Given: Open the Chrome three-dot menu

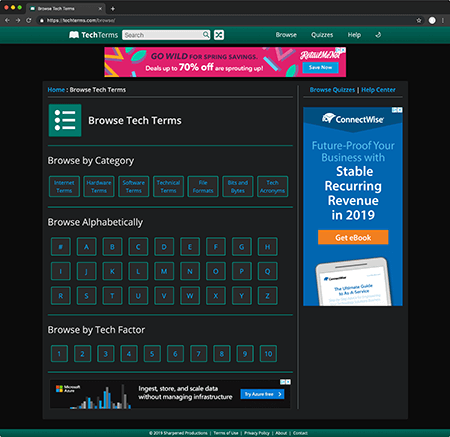Looking at the screenshot, I should click(x=443, y=20).
